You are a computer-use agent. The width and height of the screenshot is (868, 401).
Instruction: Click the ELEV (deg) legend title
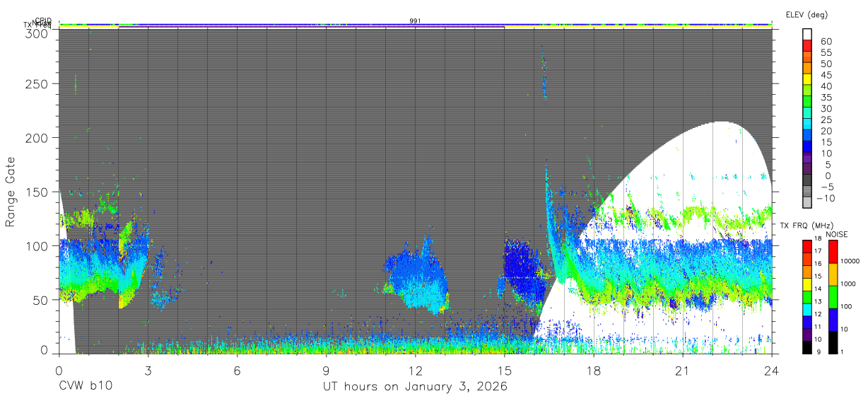[807, 15]
